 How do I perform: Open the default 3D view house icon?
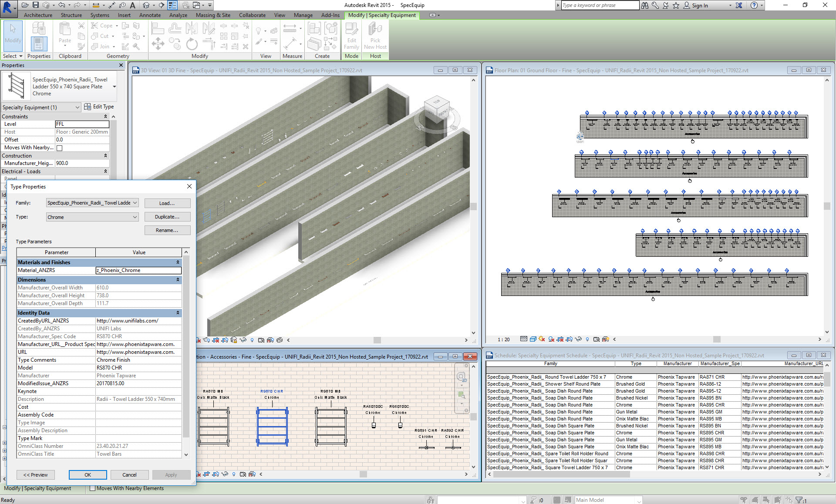tap(146, 5)
